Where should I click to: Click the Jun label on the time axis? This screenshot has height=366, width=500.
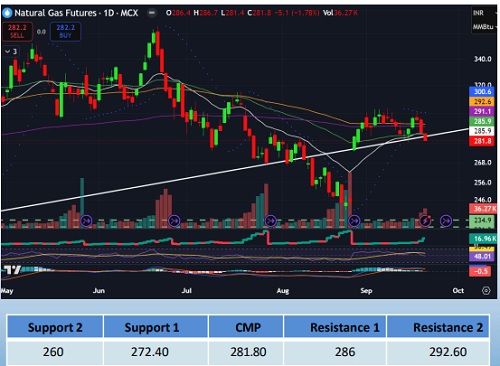point(99,291)
